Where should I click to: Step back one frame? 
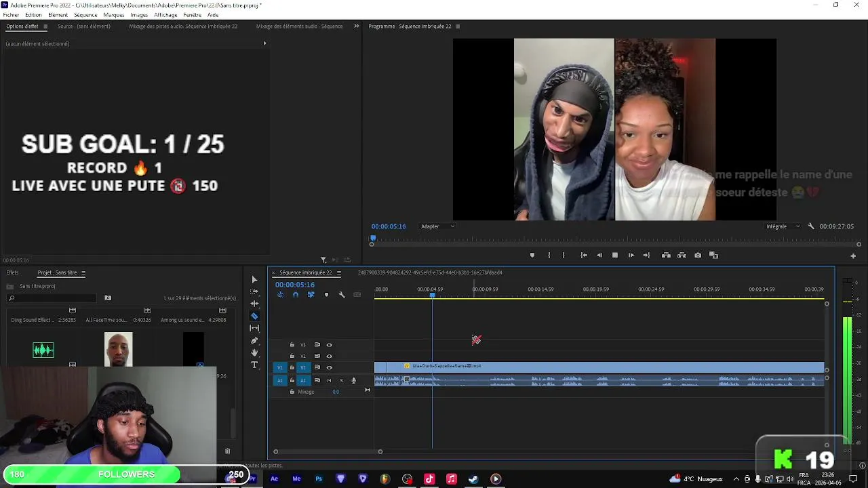click(599, 256)
